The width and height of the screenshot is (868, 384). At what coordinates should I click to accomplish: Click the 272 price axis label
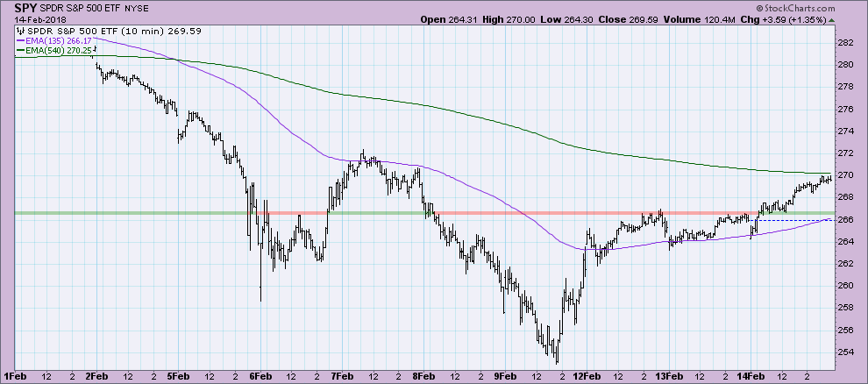pos(844,153)
